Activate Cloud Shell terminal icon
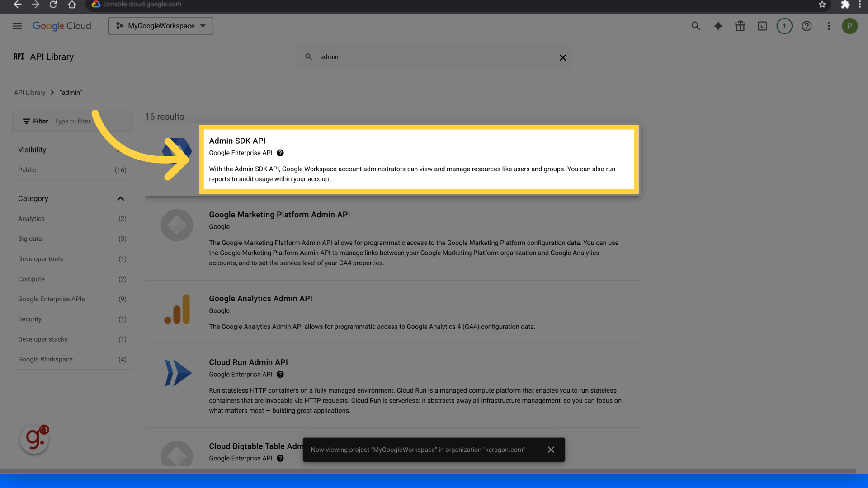Viewport: 868px width, 488px height. click(762, 26)
